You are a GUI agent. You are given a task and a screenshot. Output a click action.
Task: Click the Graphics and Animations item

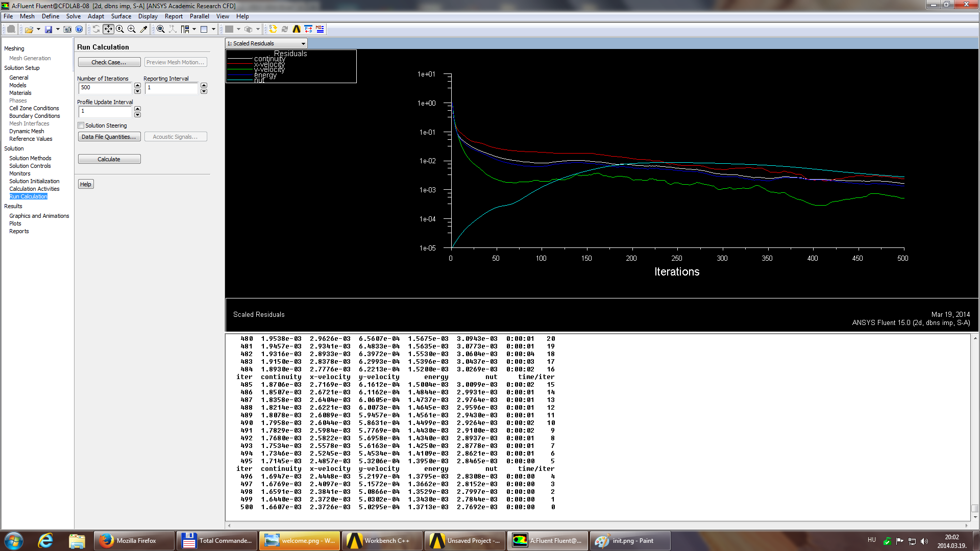39,215
